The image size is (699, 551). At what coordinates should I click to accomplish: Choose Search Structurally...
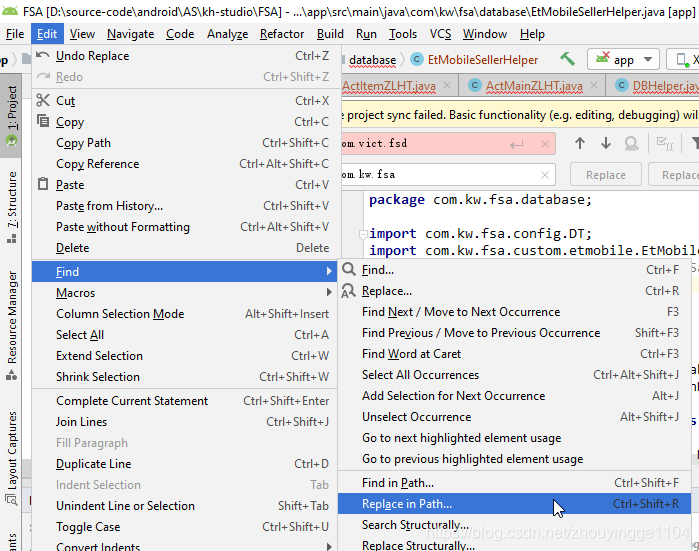[x=514, y=525]
